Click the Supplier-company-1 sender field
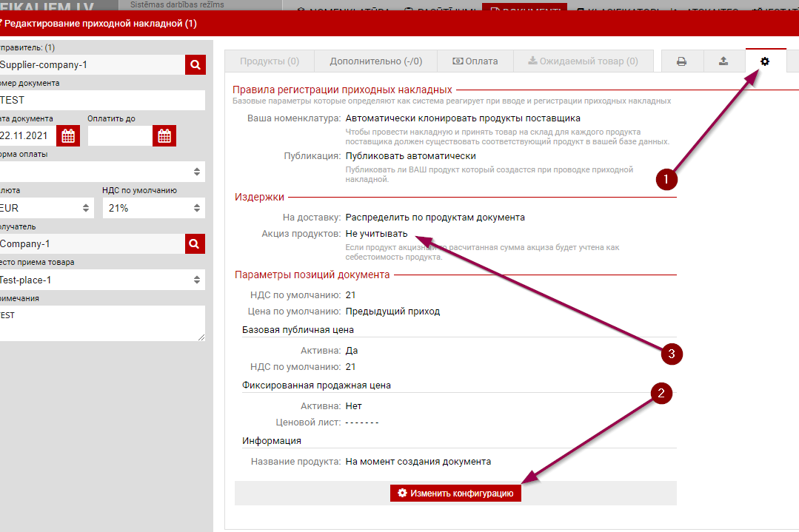 pyautogui.click(x=91, y=65)
